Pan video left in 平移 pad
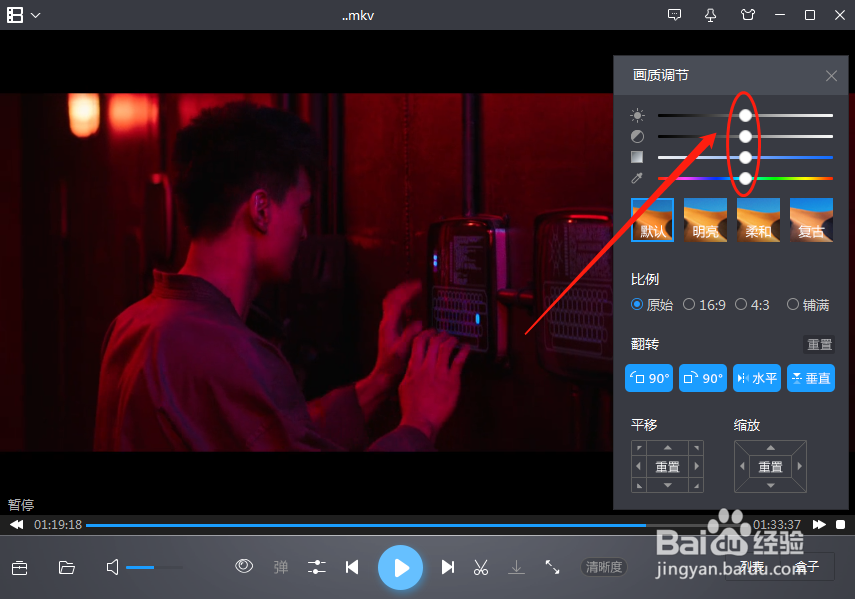Screen dimensions: 855x599 point(639,467)
